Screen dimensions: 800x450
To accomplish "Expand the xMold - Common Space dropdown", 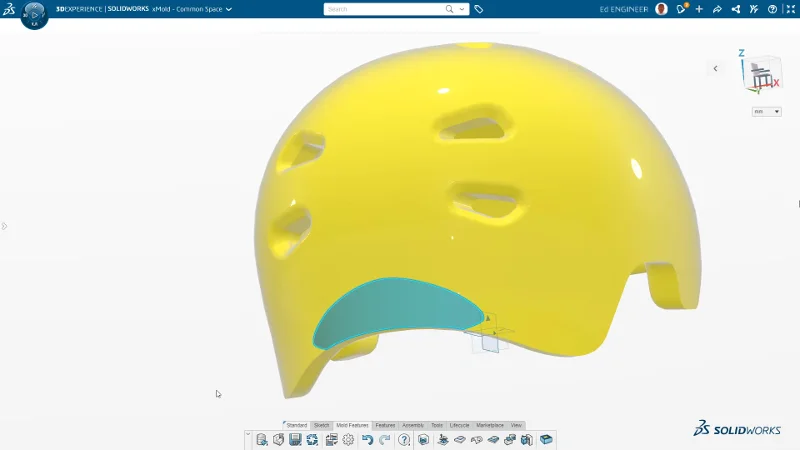I will pyautogui.click(x=228, y=9).
